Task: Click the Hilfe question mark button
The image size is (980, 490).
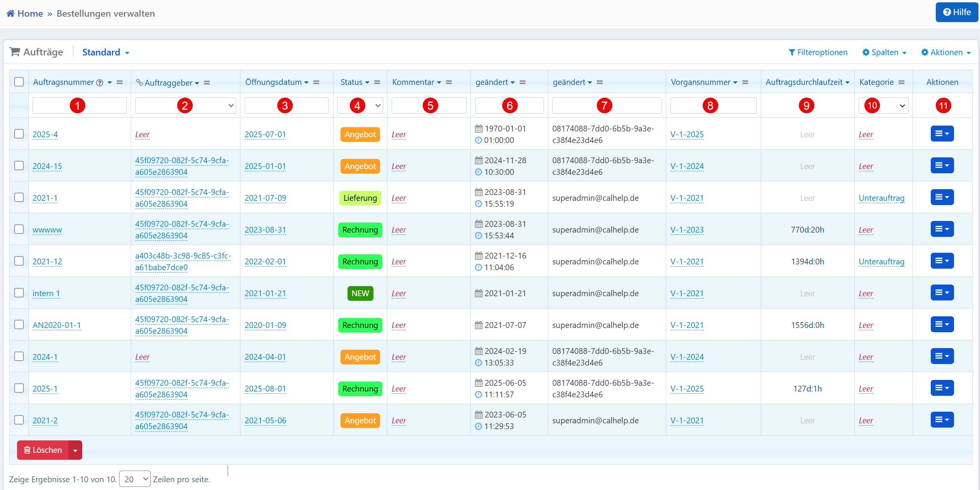Action: [956, 12]
